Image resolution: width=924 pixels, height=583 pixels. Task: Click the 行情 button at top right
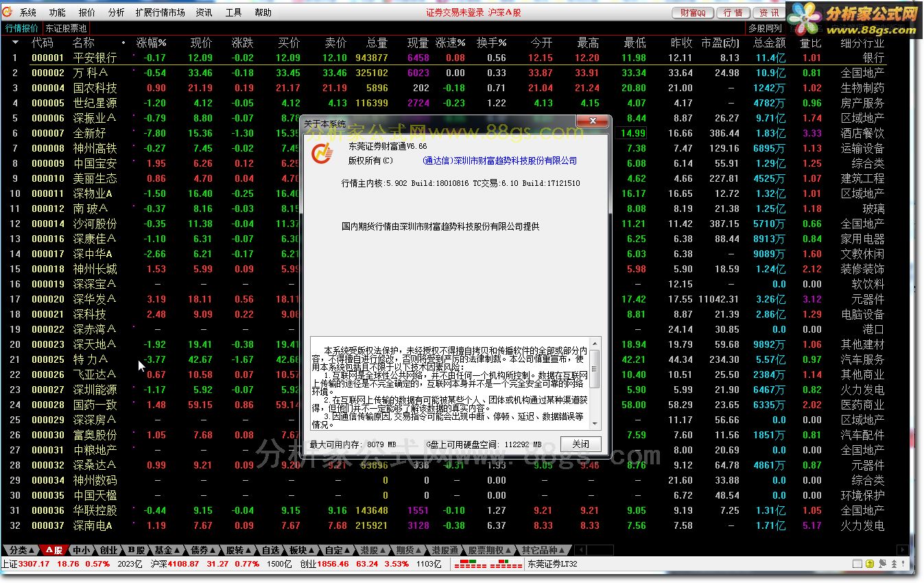click(x=733, y=12)
